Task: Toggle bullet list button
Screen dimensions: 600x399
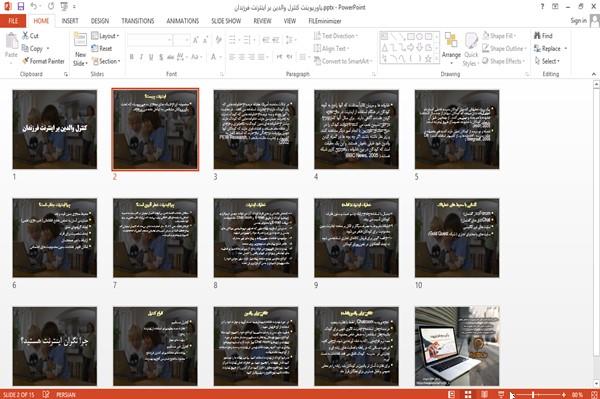Action: pos(233,40)
